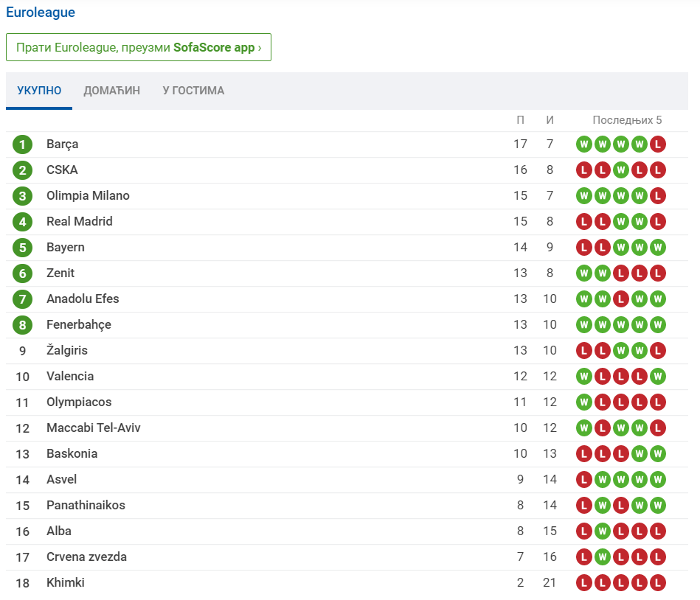This screenshot has width=700, height=600.
Task: Click Anadolu Efes's red L result circle
Action: pyautogui.click(x=621, y=299)
